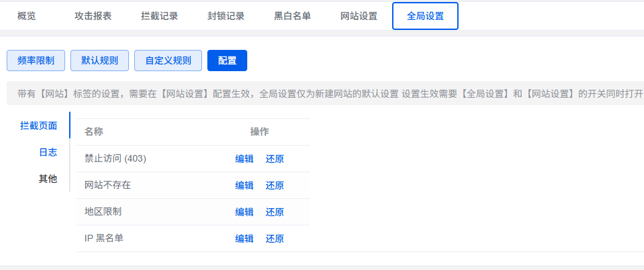Select the 黑白名单 tab
The width and height of the screenshot is (644, 270).
click(292, 17)
